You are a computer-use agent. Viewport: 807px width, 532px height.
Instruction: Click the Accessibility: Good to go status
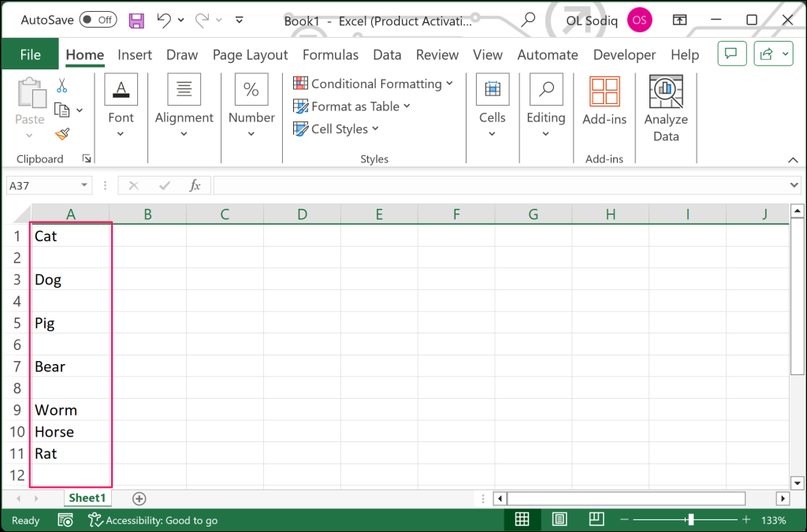pos(153,520)
